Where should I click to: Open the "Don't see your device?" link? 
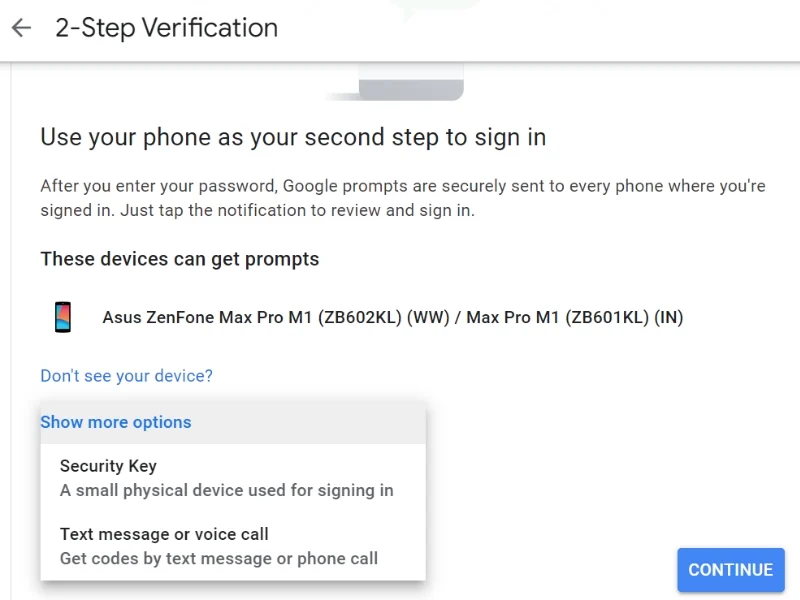126,376
